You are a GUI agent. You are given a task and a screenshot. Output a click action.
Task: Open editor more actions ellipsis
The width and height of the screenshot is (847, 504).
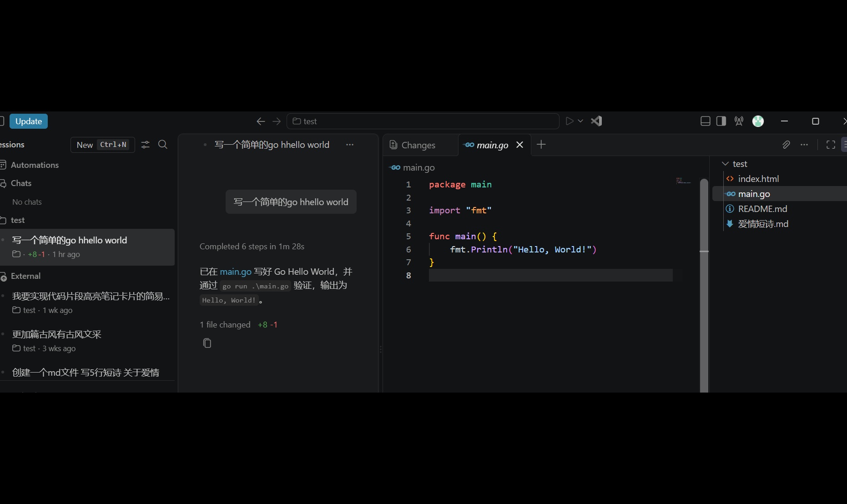click(804, 145)
